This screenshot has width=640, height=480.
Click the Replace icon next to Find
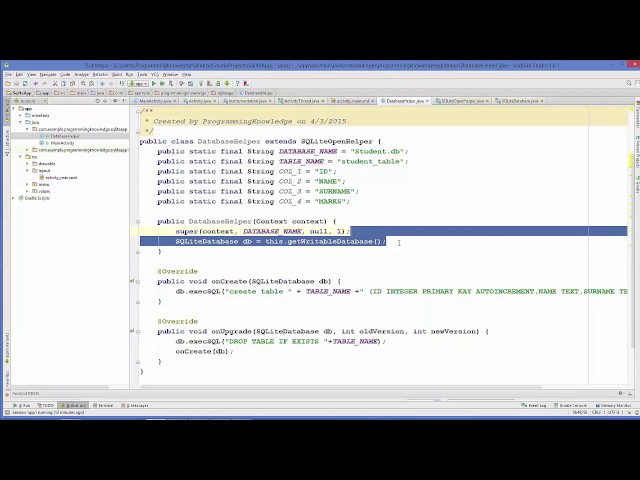[91, 83]
